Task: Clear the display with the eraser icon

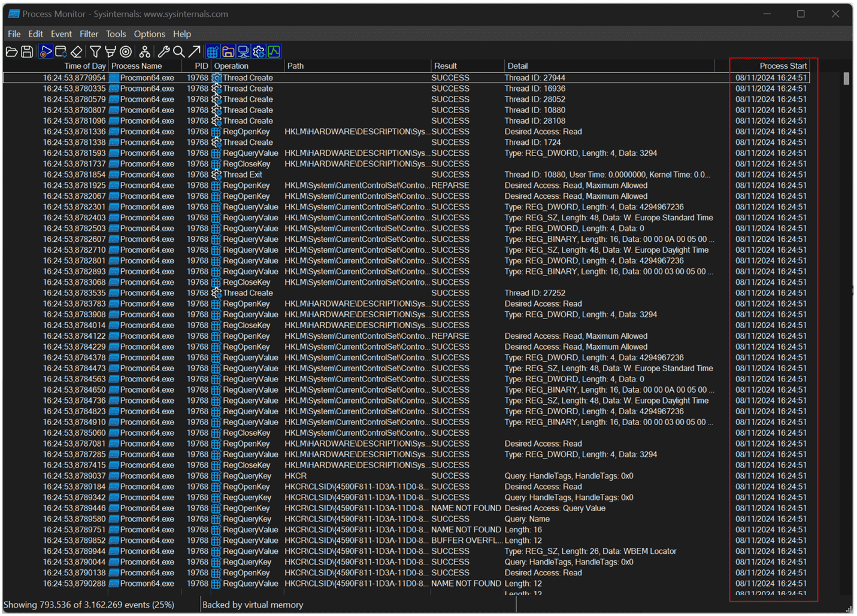Action: (76, 52)
